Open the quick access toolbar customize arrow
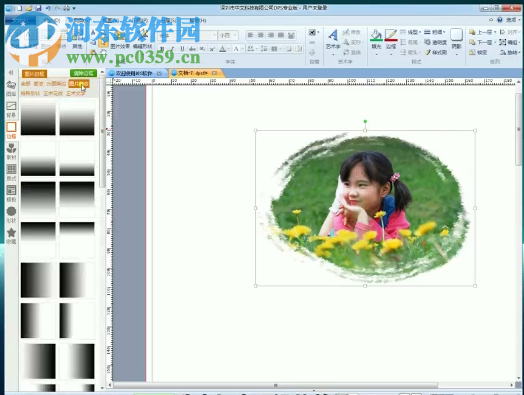This screenshot has height=395, width=524. tap(74, 8)
